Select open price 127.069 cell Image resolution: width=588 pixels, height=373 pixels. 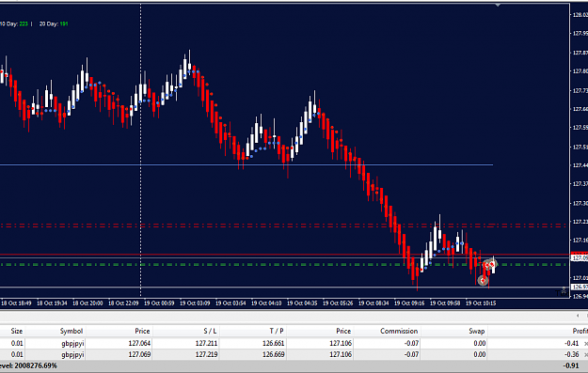pyautogui.click(x=139, y=354)
